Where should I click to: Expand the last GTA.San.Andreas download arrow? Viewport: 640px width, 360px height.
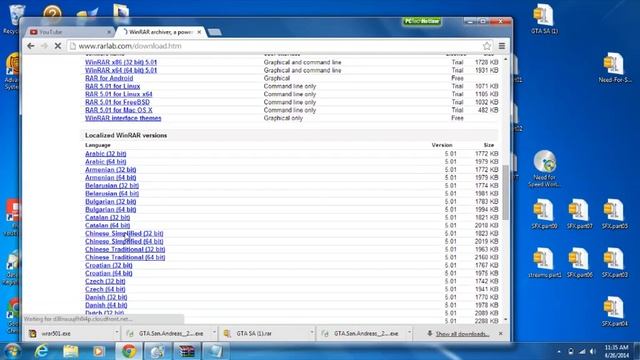[409, 333]
